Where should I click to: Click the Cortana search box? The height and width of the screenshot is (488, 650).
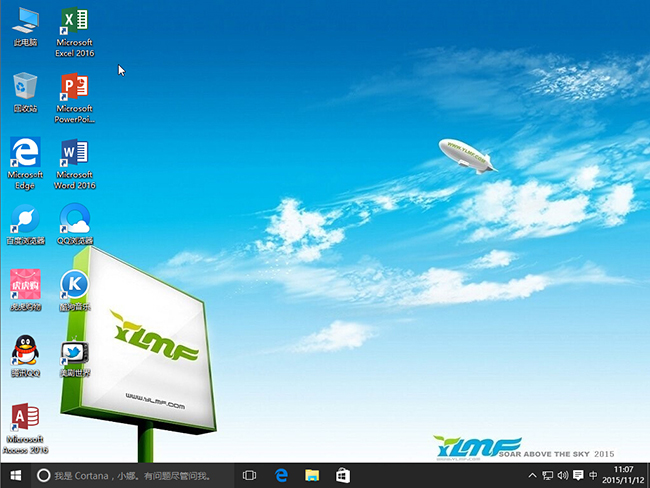click(135, 475)
